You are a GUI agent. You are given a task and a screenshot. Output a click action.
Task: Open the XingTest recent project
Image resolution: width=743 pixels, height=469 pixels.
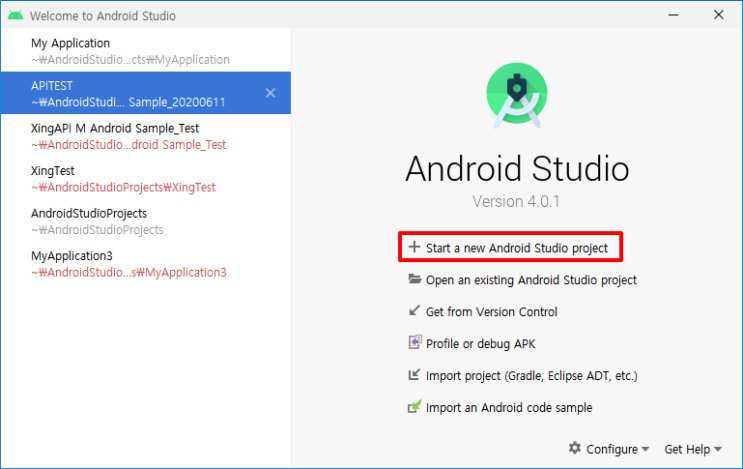point(146,179)
